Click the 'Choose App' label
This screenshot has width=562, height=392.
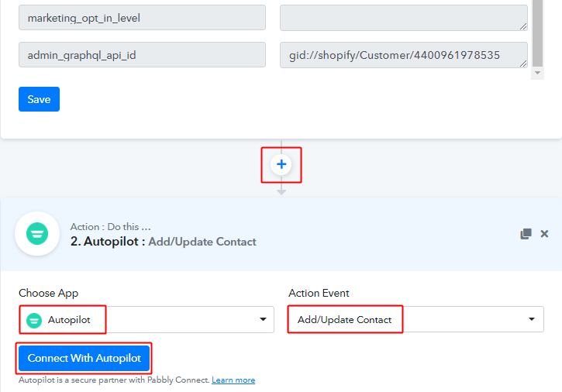[48, 293]
